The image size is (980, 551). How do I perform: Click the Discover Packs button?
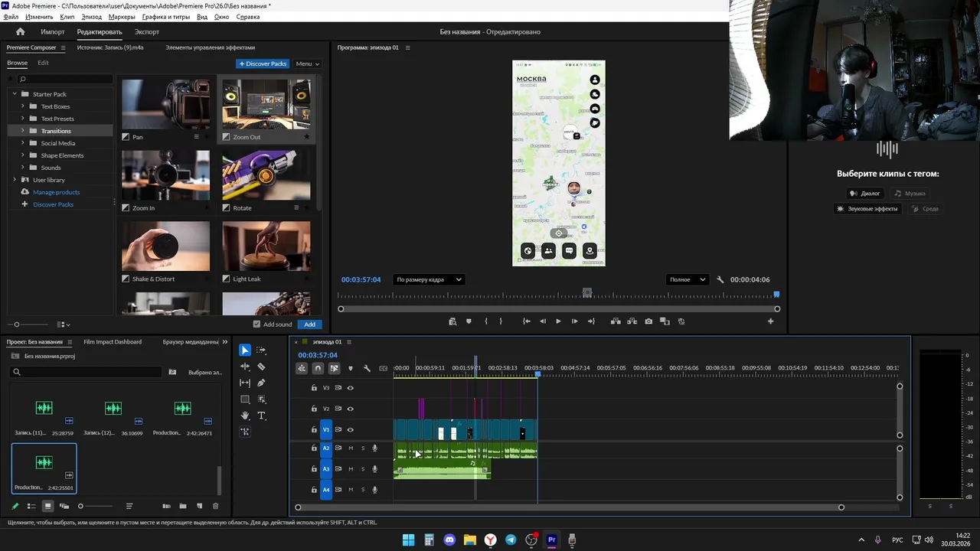263,64
